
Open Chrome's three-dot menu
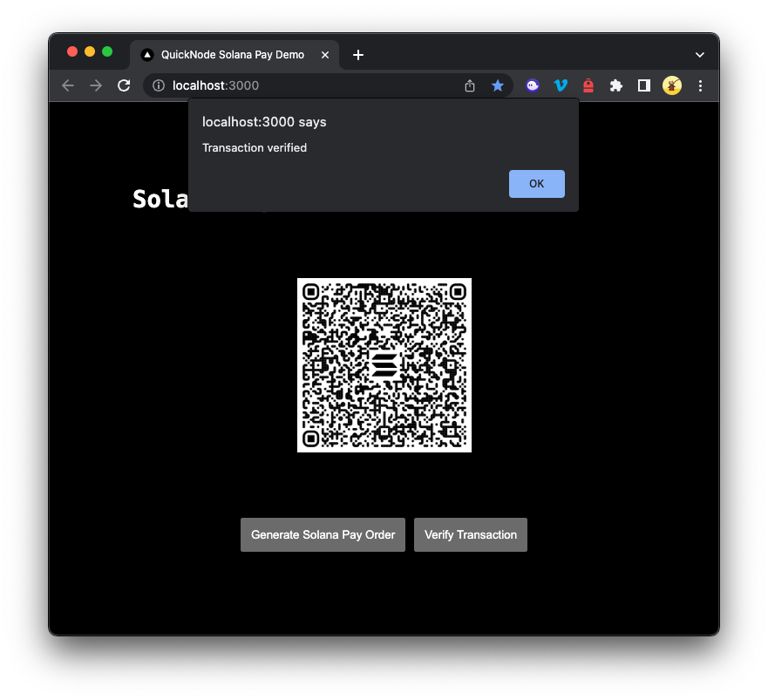tap(700, 85)
